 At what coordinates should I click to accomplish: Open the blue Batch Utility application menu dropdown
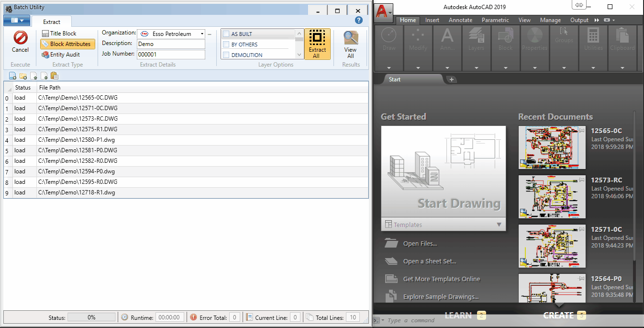coord(17,21)
